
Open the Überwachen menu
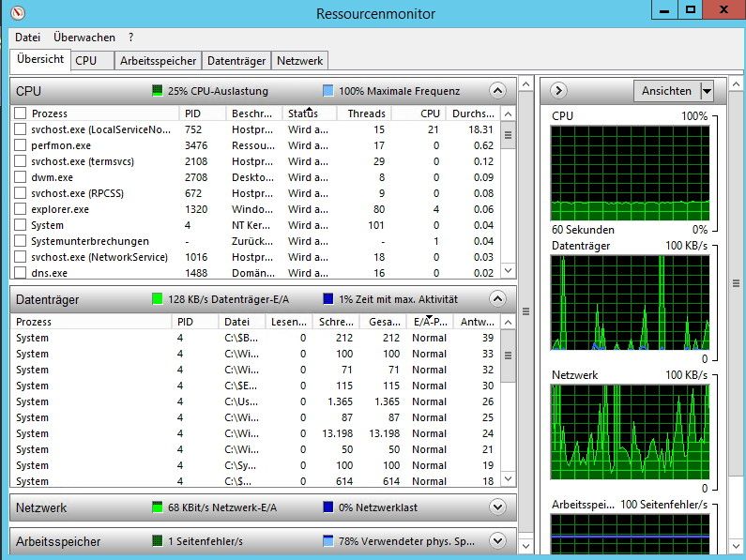click(84, 38)
